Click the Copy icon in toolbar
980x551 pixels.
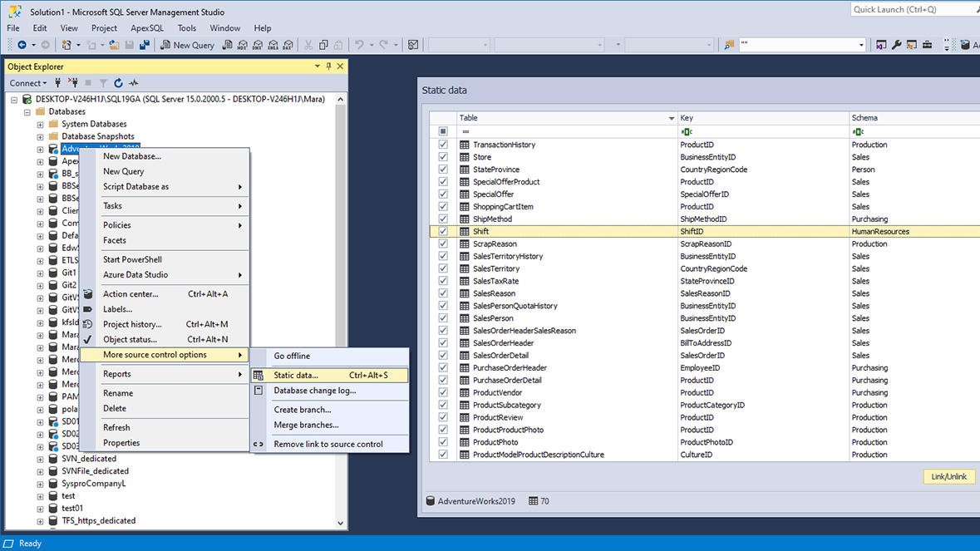323,45
